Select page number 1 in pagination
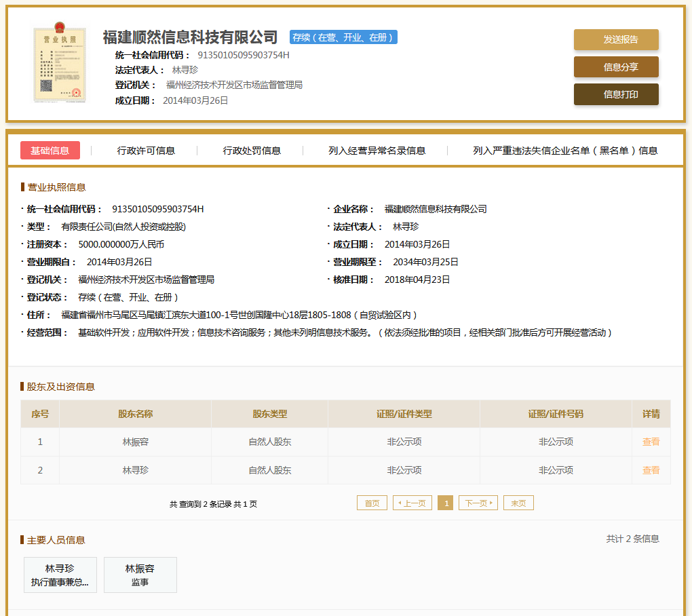This screenshot has height=616, width=692. coord(445,503)
